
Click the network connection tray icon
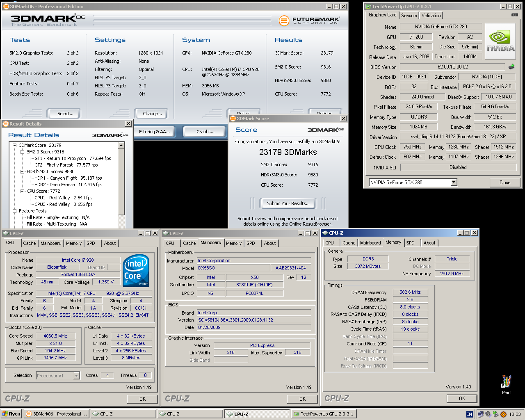pos(481,414)
